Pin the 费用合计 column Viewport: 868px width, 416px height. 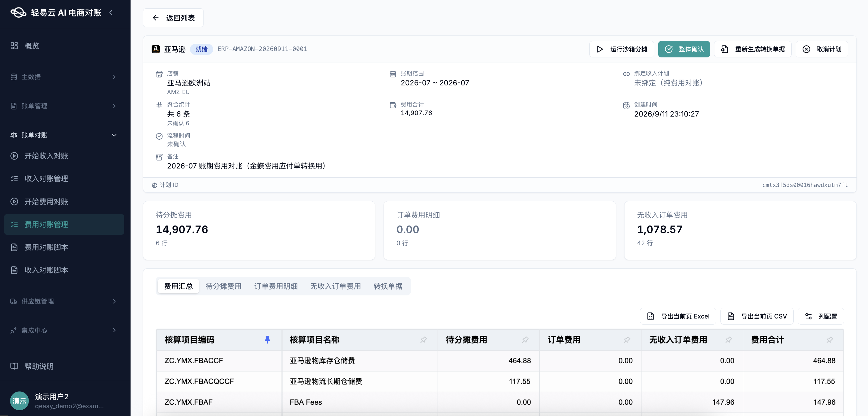tap(830, 340)
